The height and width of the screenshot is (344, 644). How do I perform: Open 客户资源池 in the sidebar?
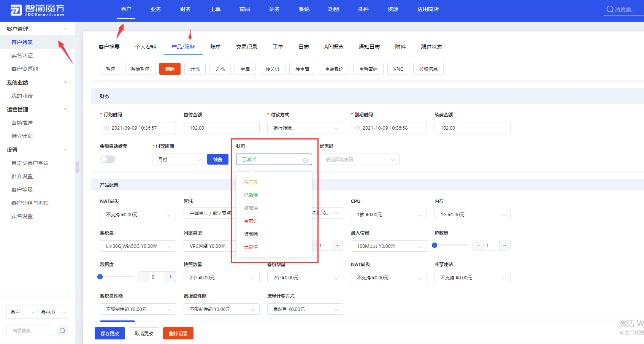25,69
